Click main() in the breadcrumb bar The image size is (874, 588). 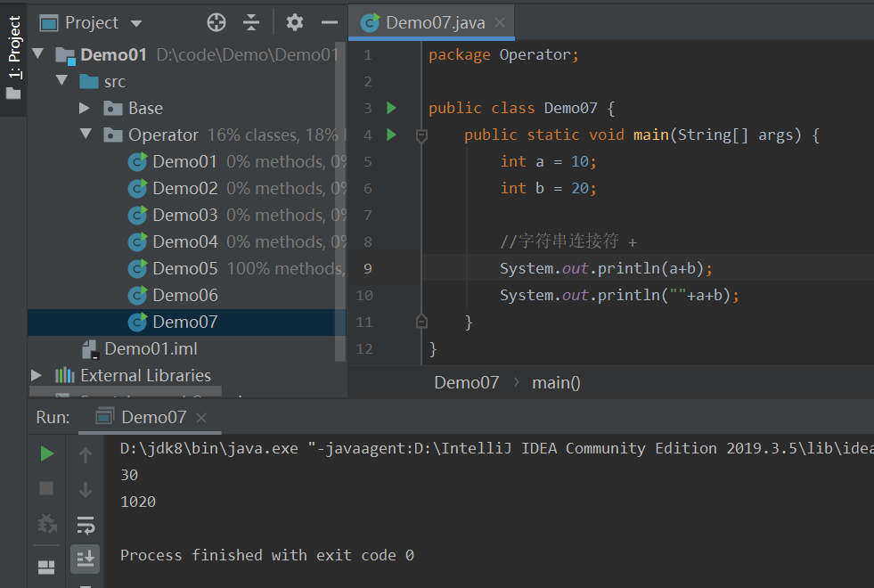tap(556, 383)
